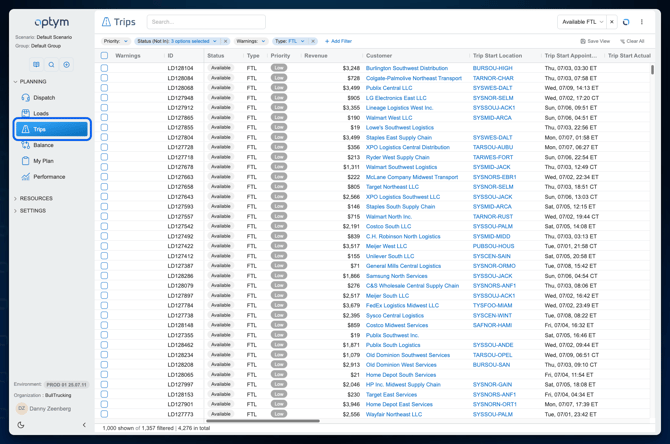670x444 pixels.
Task: Click the Dispatch headset icon
Action: click(x=26, y=97)
